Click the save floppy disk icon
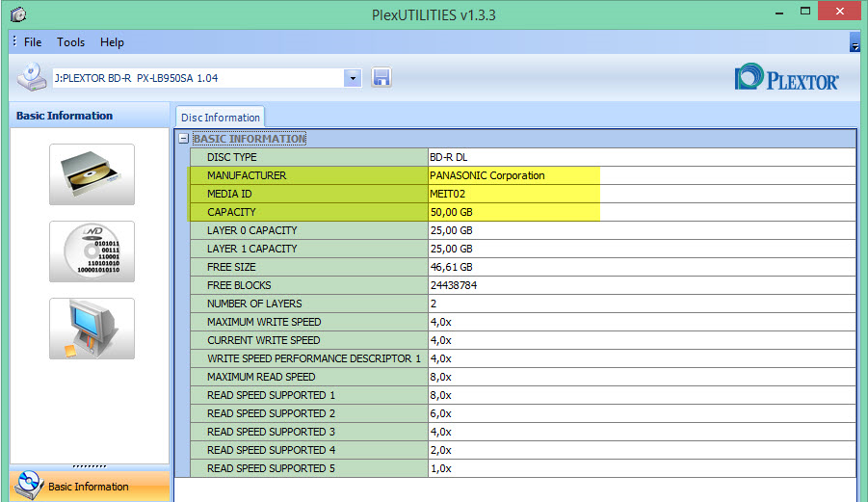This screenshot has height=502, width=868. click(x=381, y=77)
